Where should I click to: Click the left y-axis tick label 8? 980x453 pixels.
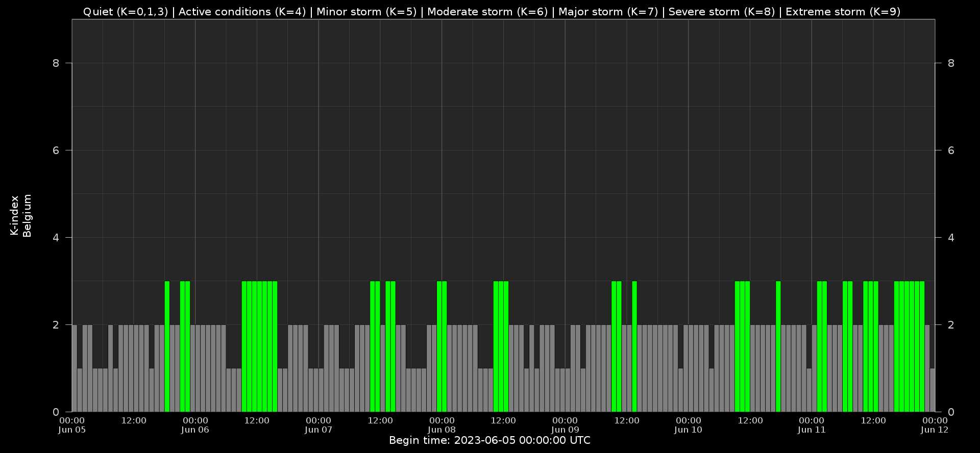coord(56,63)
